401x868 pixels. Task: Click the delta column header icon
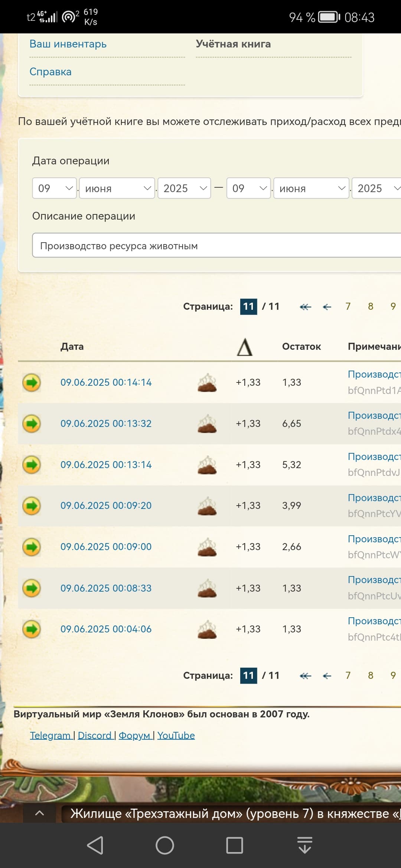point(245,347)
